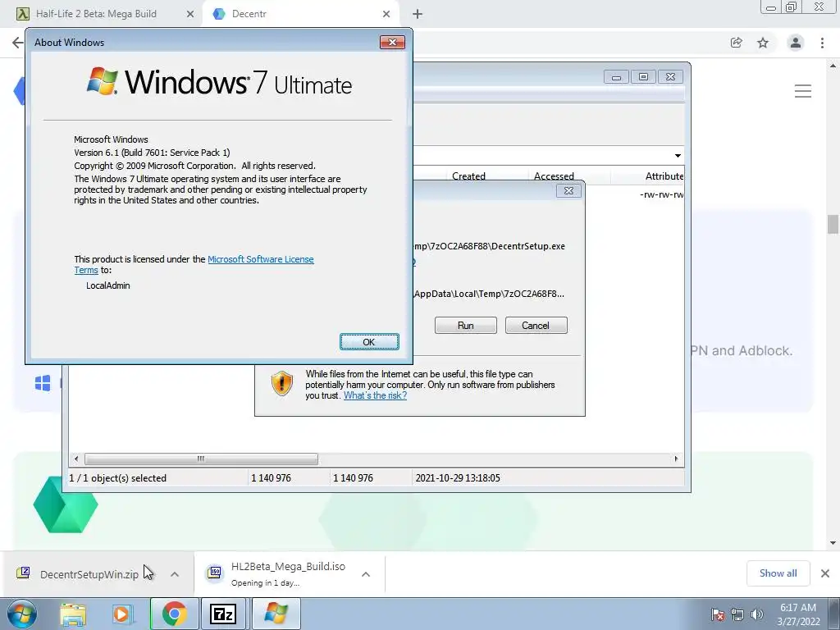840x630 pixels.
Task: Click 7-Zip status date 2021-10-29 13:18:05
Action: coord(458,478)
